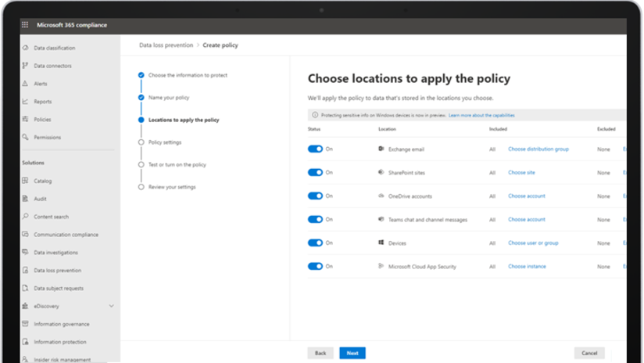This screenshot has width=644, height=363.
Task: Click Data loss prevention breadcrumb
Action: [166, 45]
